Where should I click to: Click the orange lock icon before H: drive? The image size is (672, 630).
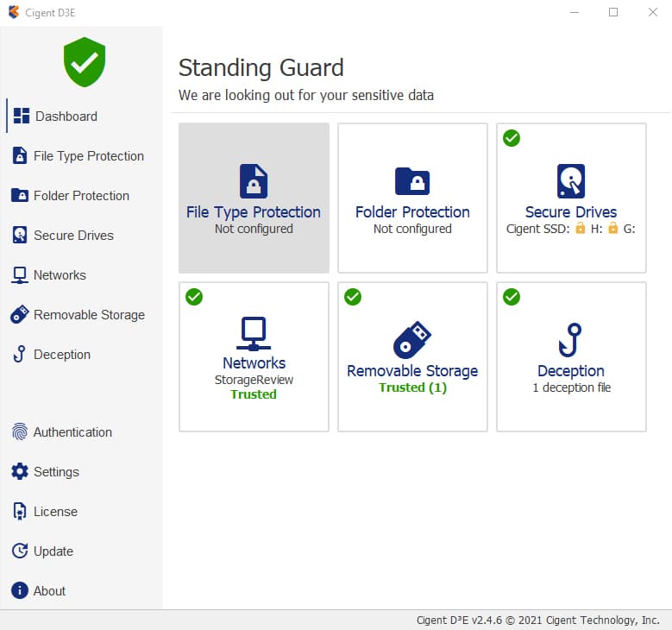[x=580, y=228]
